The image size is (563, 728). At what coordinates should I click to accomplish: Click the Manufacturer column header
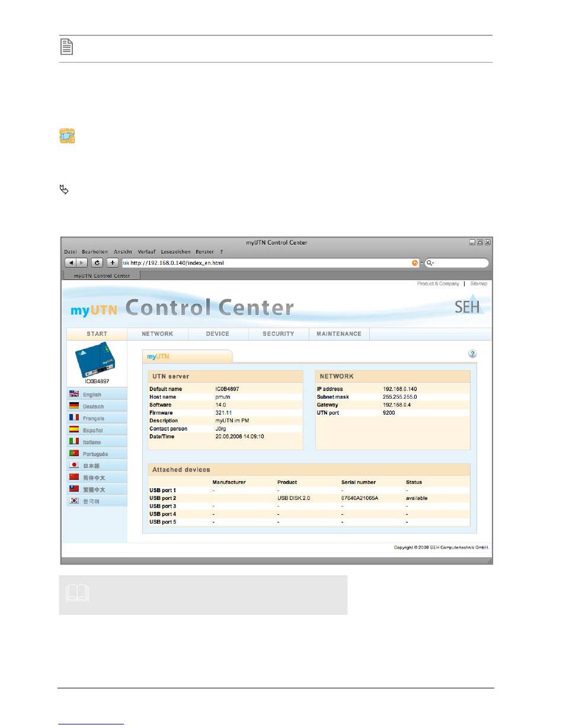coord(229,483)
